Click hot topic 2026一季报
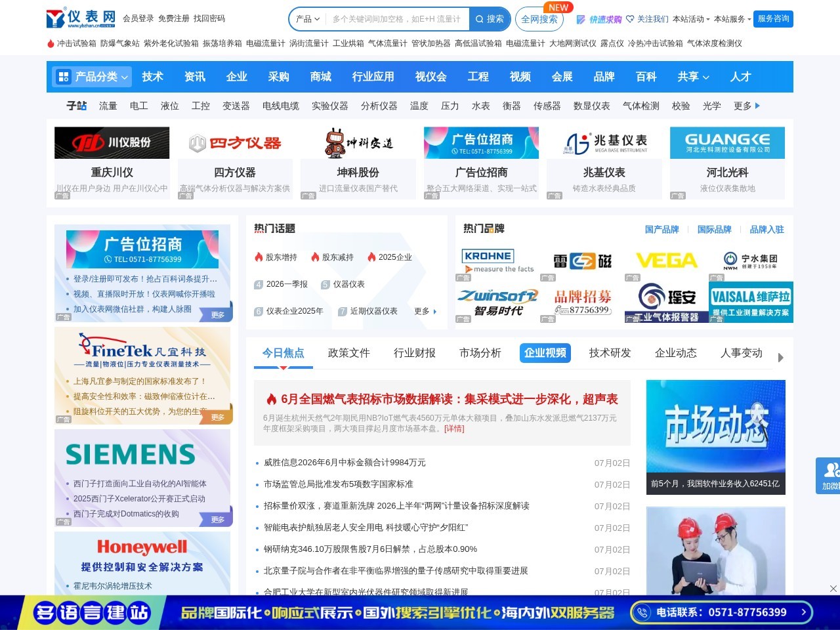Image resolution: width=840 pixels, height=630 pixels. pyautogui.click(x=287, y=284)
